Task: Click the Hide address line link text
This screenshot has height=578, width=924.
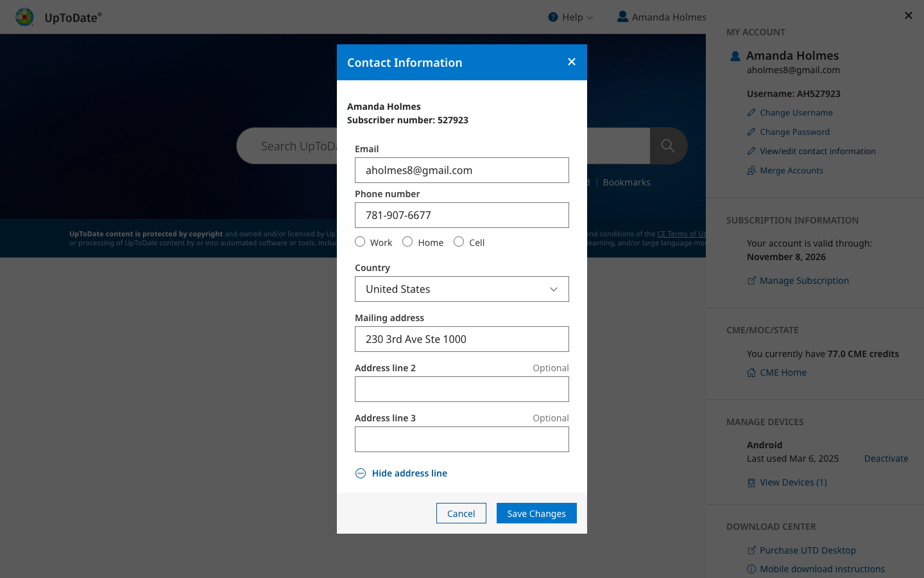Action: (409, 473)
